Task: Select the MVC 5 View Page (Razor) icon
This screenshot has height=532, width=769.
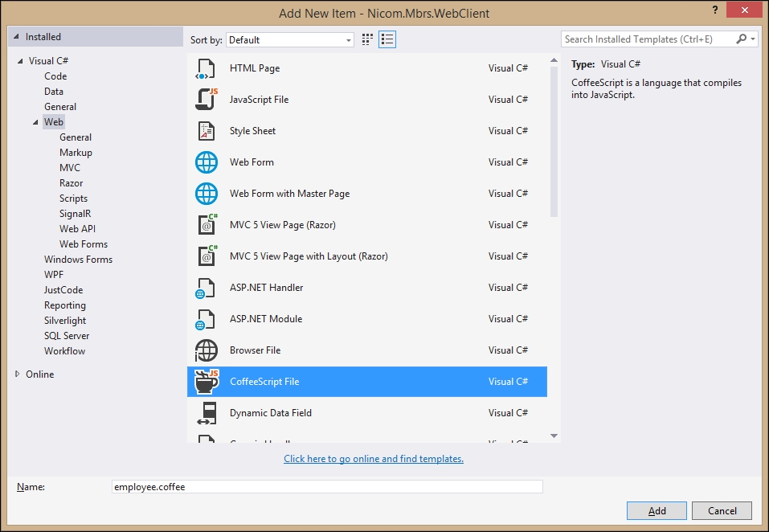Action: (207, 225)
